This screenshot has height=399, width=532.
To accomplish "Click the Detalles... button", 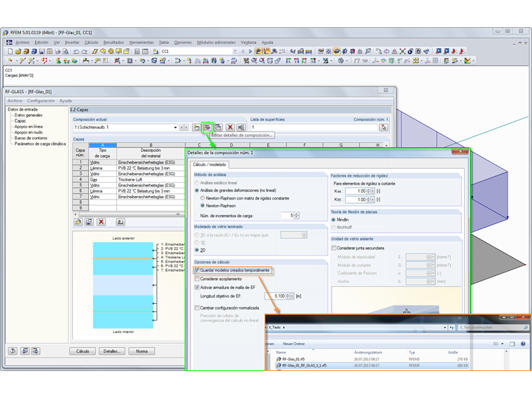I will point(112,351).
